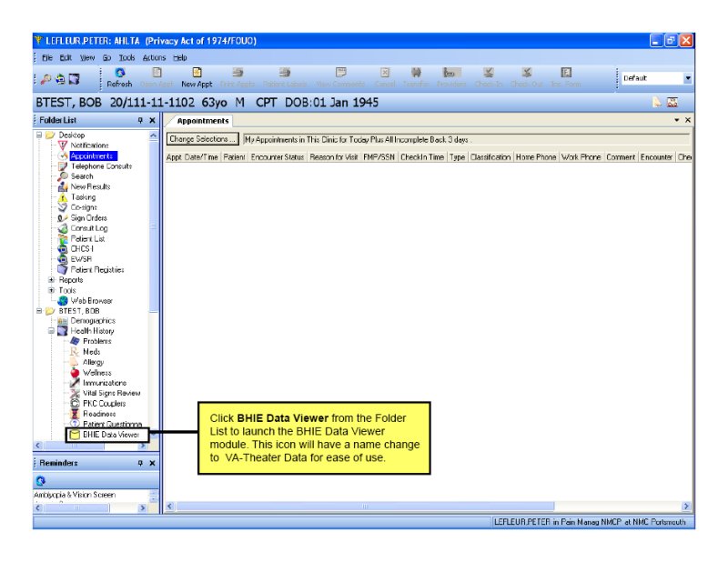Click Folder List vertical scrollbar up arrow
Viewport: 728px width, 562px height.
coord(153,135)
